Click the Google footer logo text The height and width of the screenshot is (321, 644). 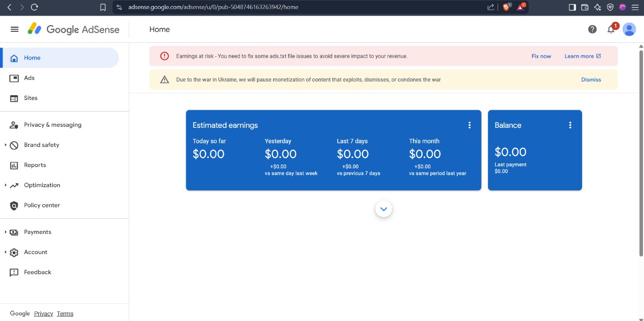[x=20, y=313]
